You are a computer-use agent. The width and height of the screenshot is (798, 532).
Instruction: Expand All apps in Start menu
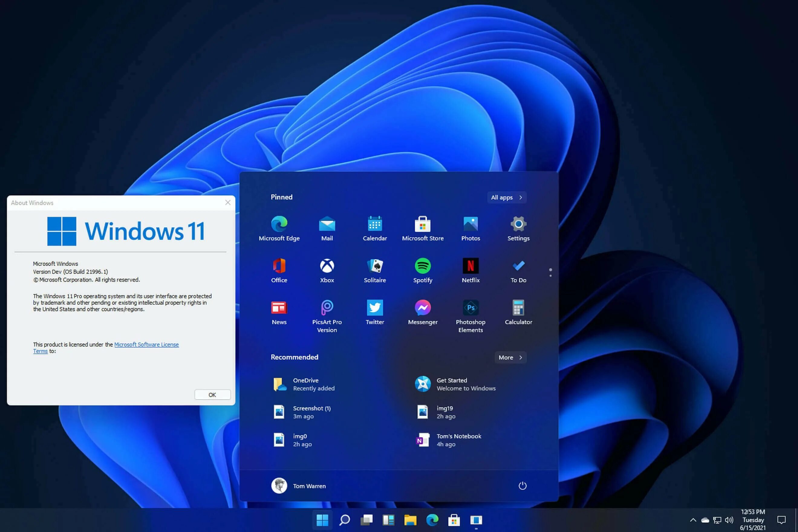click(x=506, y=197)
